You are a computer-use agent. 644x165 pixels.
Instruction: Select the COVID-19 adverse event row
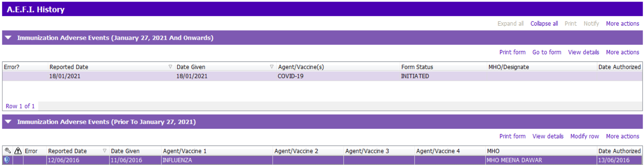[x=290, y=76]
